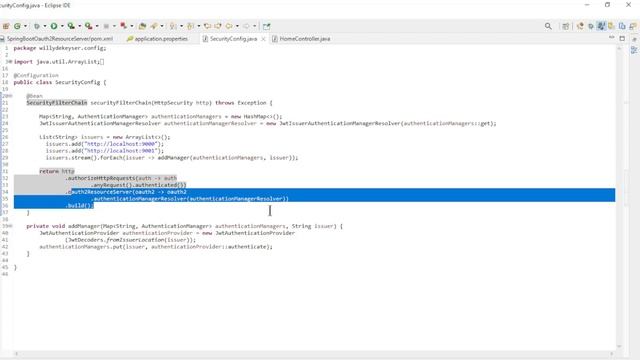Click the Search flashlight toolbar icon
Viewport: 640px width, 360px height.
pyautogui.click(x=154, y=26)
